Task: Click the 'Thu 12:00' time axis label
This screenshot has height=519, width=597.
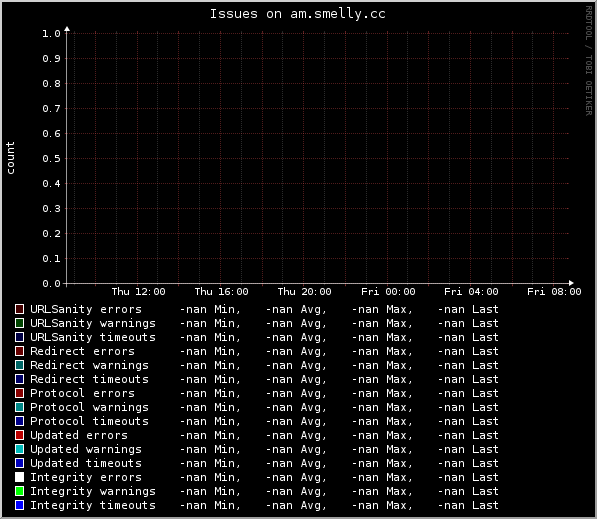Action: (139, 292)
